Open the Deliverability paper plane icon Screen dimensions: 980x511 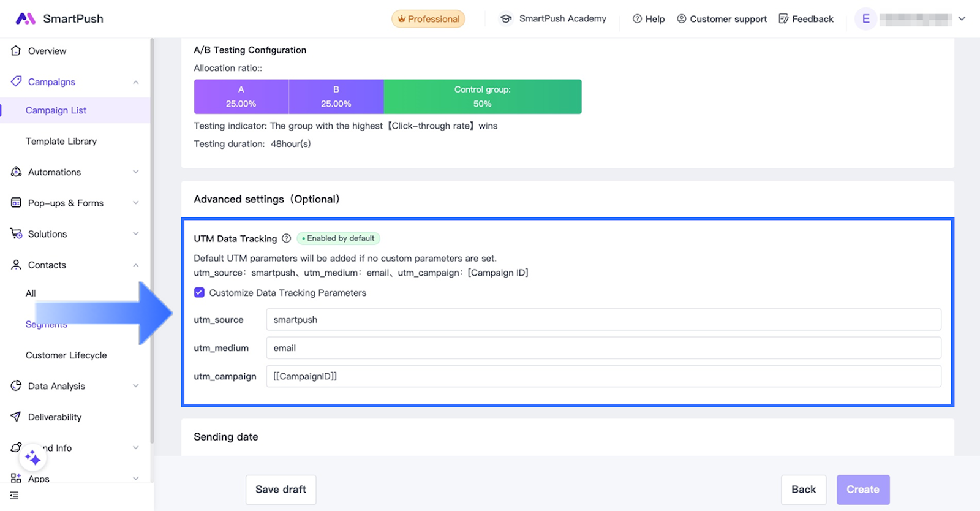tap(16, 417)
